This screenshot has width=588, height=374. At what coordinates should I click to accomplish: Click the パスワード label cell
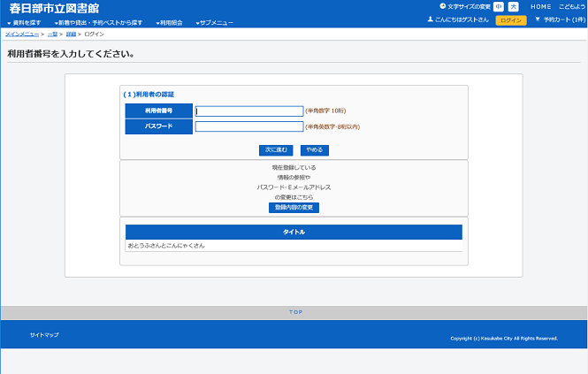tap(159, 126)
